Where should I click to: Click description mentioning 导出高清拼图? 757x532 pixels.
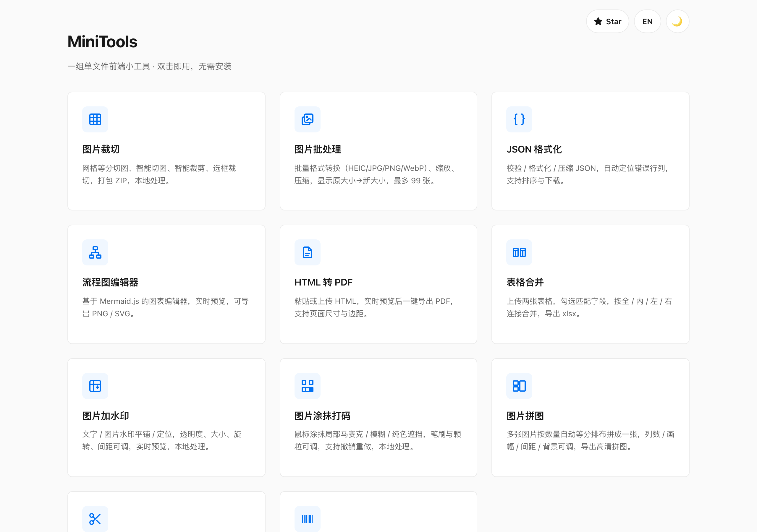point(591,440)
